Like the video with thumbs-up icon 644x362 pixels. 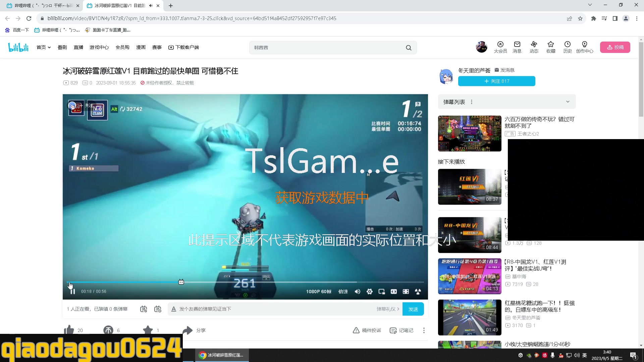(x=69, y=330)
